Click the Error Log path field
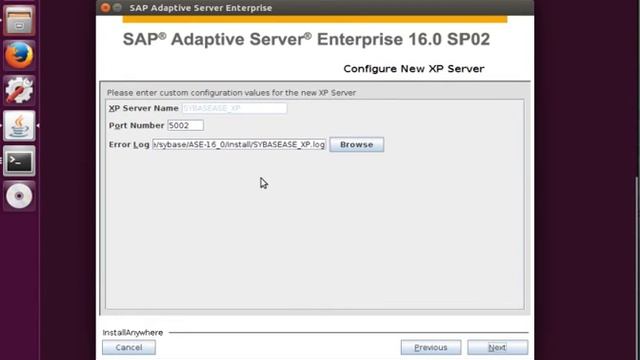The image size is (640, 360). (239, 144)
